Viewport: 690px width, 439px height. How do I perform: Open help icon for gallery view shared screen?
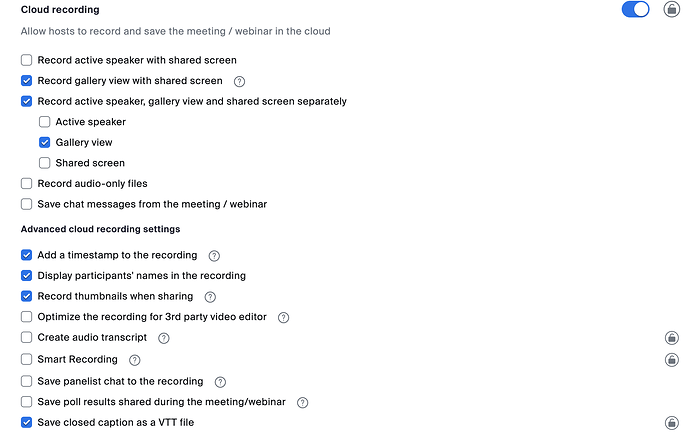pos(239,81)
